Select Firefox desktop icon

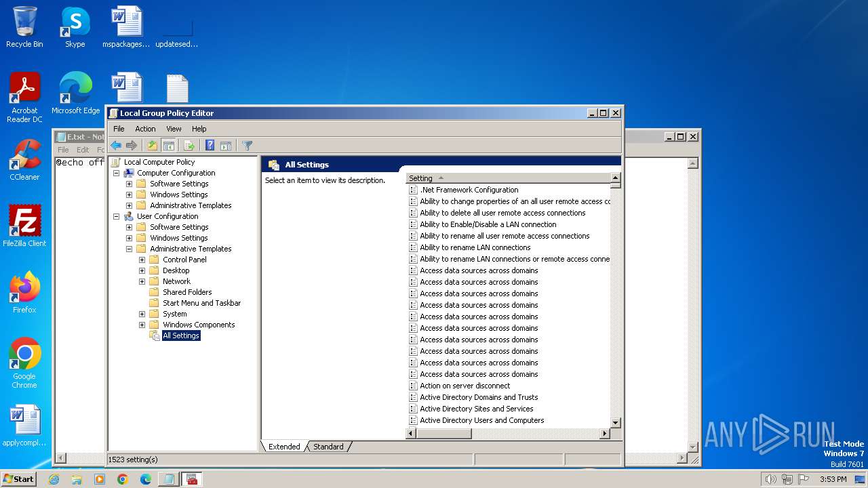[24, 293]
